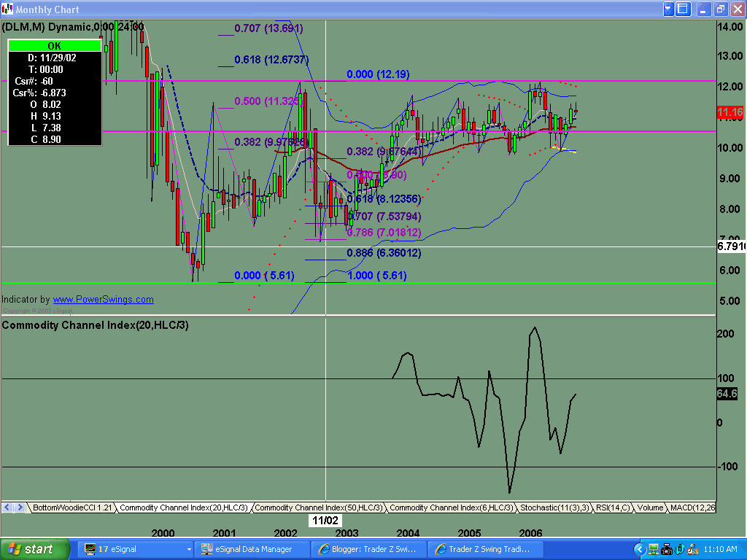Click the 2004 label on the time axis

409,533
